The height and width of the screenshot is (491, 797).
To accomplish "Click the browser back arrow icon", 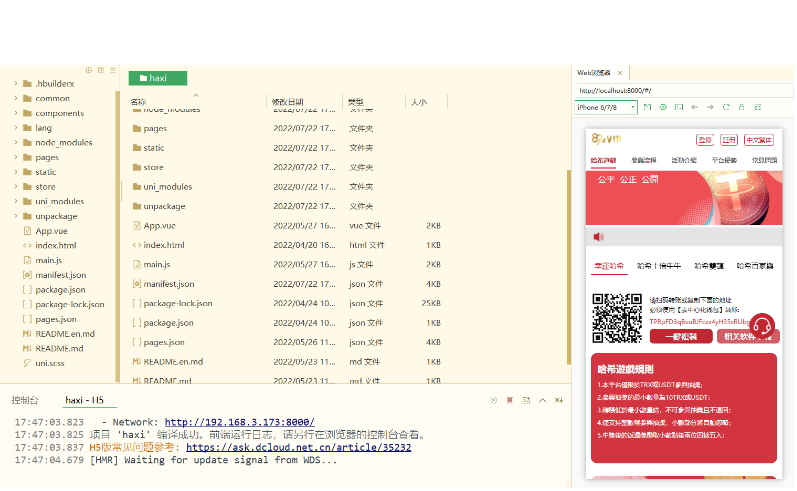I will [x=694, y=107].
